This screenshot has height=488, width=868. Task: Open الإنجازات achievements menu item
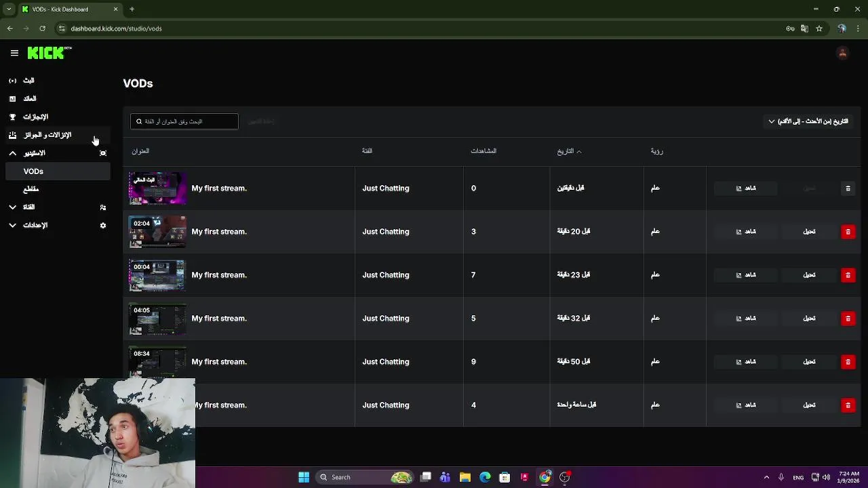pyautogui.click(x=35, y=117)
